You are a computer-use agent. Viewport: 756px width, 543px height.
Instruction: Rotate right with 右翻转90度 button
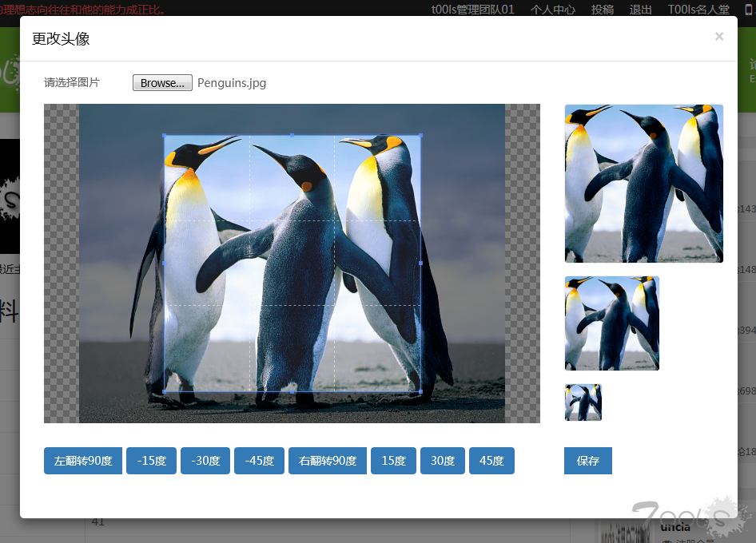(328, 461)
